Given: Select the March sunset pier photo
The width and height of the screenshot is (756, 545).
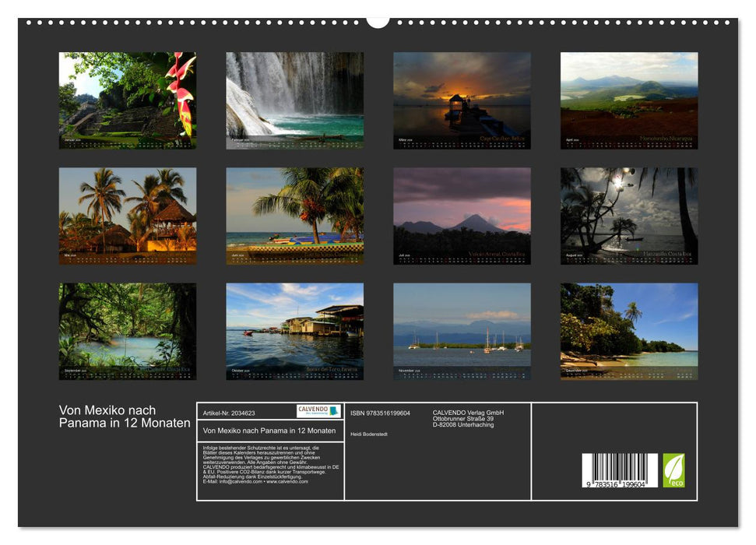Looking at the screenshot, I should (x=462, y=100).
